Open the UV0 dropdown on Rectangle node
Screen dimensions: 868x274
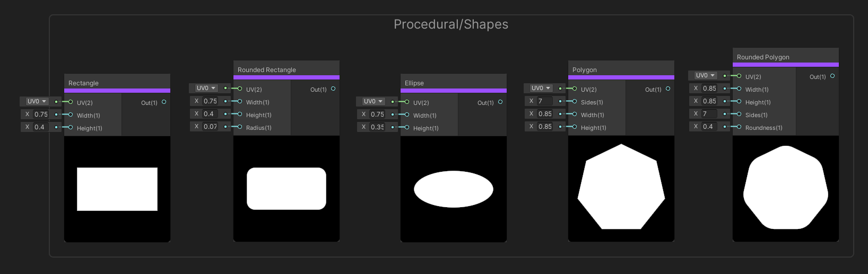pyautogui.click(x=37, y=101)
